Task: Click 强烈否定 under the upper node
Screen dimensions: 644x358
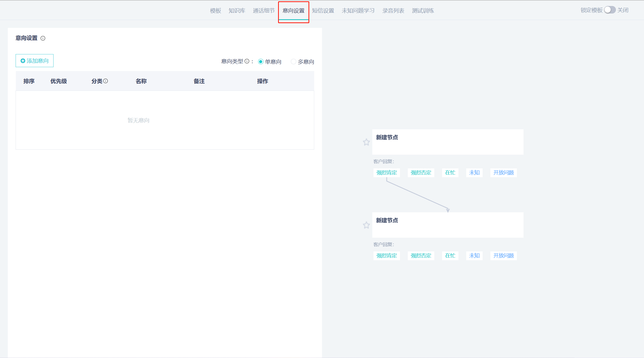Action: point(421,172)
